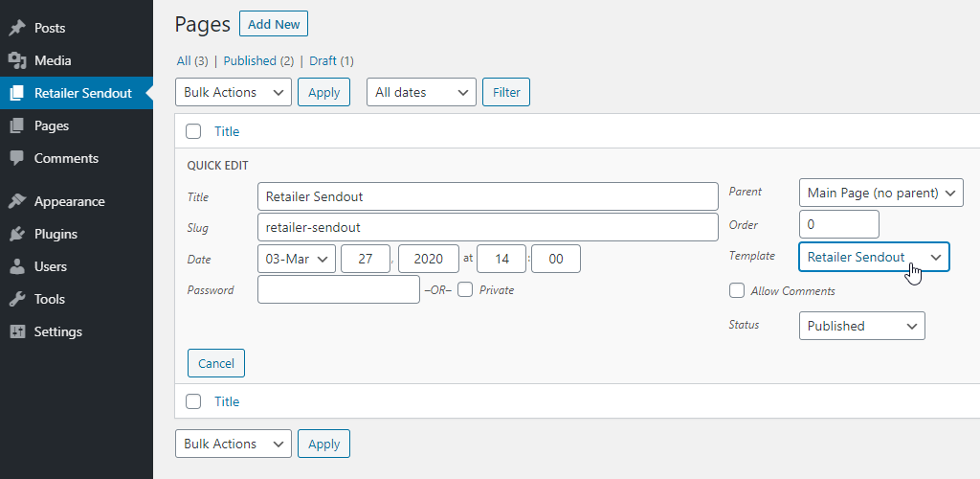Filter list by Published pages link
980x479 pixels.
coord(250,60)
